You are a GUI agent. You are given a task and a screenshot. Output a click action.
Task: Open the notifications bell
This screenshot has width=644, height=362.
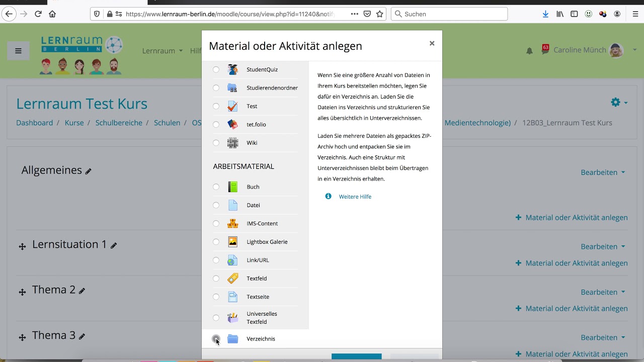(x=529, y=51)
